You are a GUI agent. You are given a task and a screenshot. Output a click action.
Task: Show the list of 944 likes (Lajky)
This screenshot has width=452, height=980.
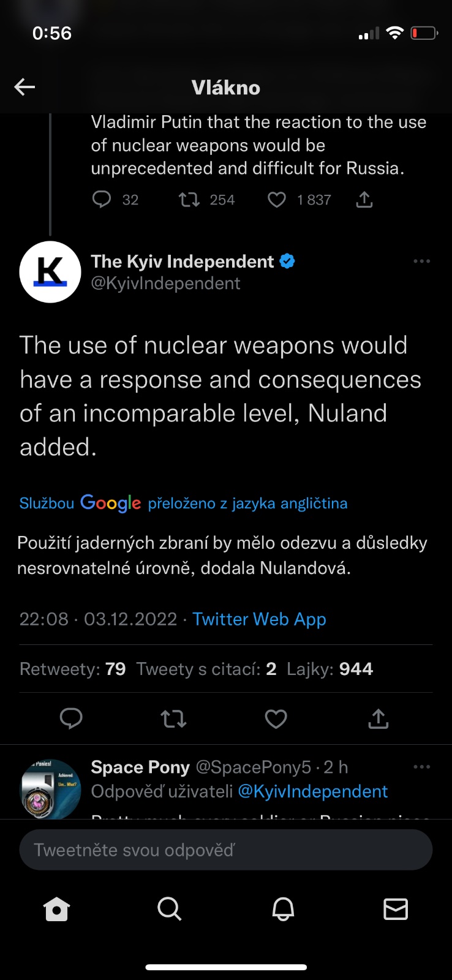330,669
